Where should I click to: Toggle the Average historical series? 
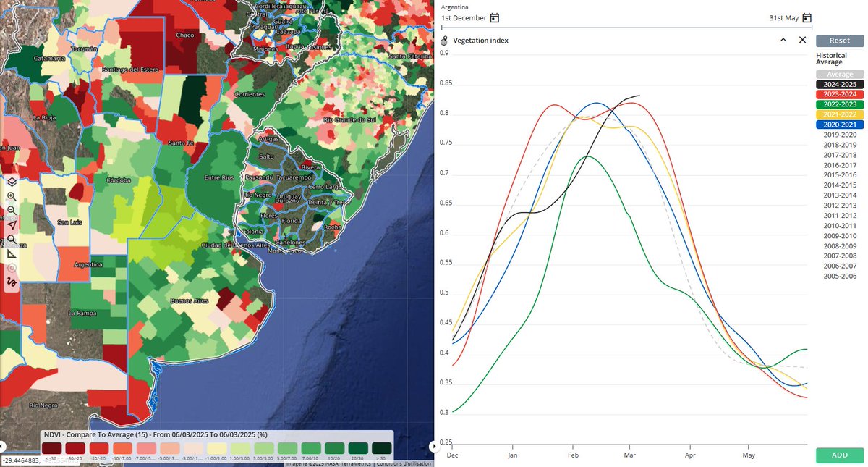click(840, 75)
